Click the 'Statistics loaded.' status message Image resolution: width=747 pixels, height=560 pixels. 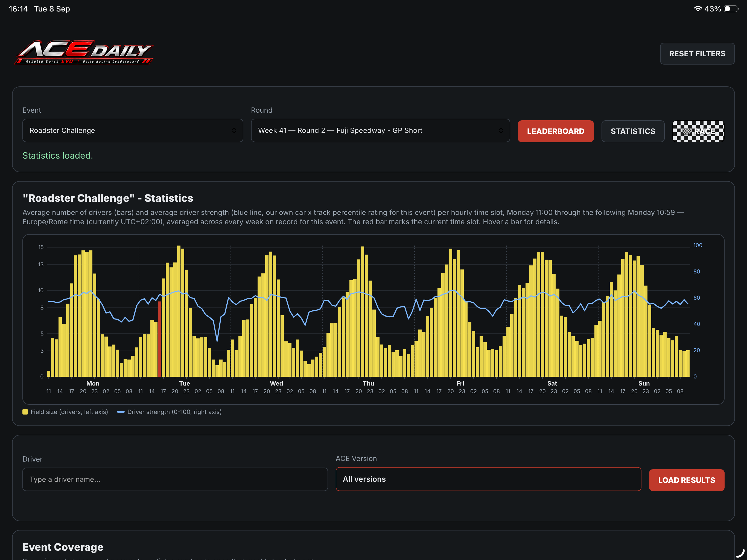pos(58,155)
